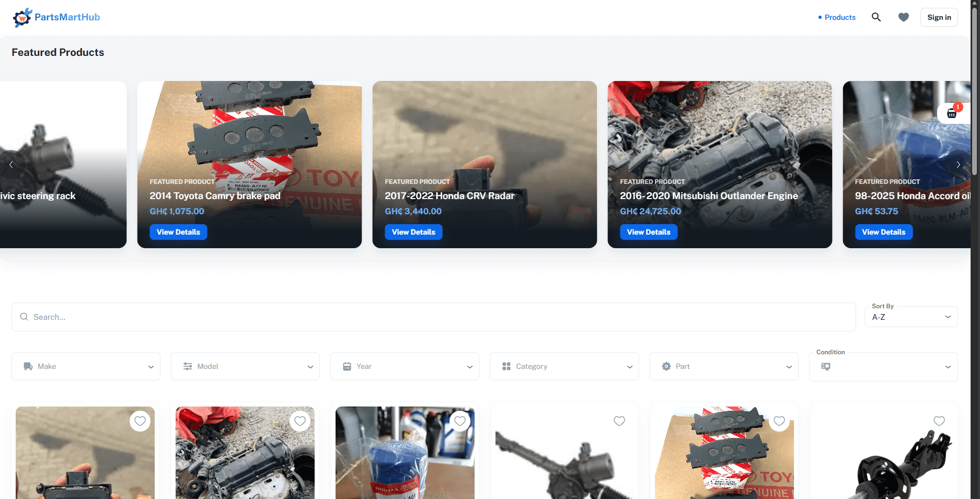Viewport: 980px width, 499px height.
Task: Favorite the engine product card in grid
Action: pos(300,421)
